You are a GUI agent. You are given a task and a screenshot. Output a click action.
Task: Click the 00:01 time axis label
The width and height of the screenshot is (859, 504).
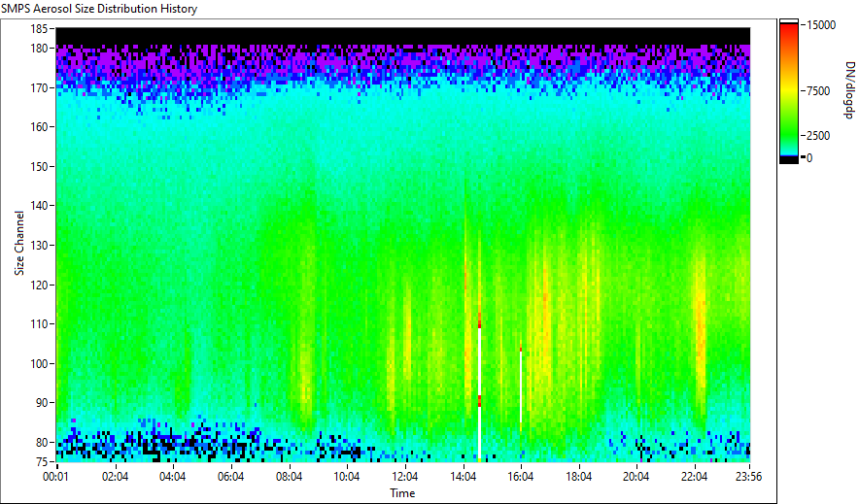pos(56,477)
